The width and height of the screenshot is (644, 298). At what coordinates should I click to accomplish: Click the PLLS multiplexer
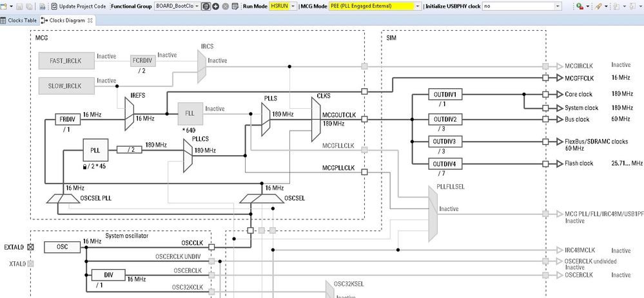click(266, 119)
